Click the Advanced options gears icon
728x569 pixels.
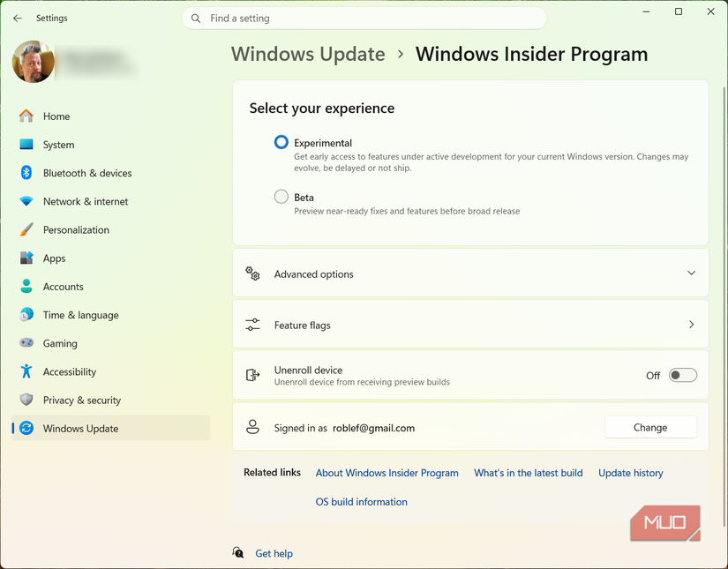coord(252,273)
